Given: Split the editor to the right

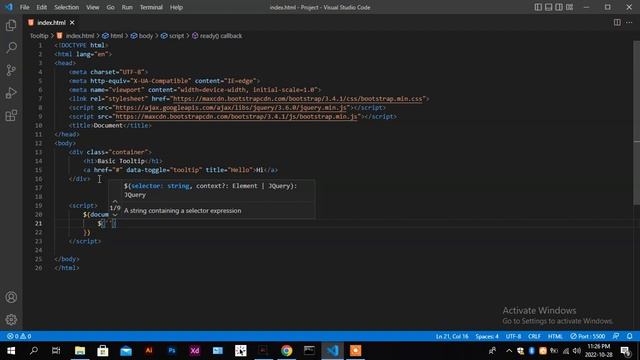Looking at the screenshot, I should [x=617, y=22].
